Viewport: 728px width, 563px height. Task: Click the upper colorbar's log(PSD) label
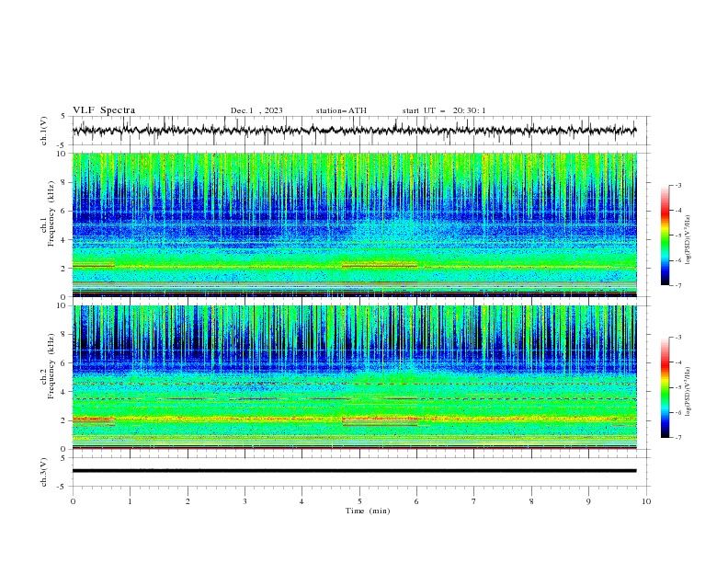tap(688, 240)
